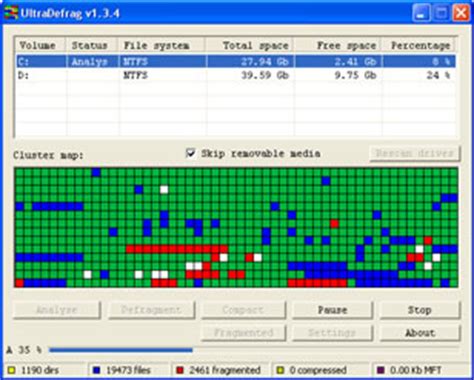This screenshot has width=474, height=380.
Task: Click the Stop button
Action: click(x=420, y=310)
